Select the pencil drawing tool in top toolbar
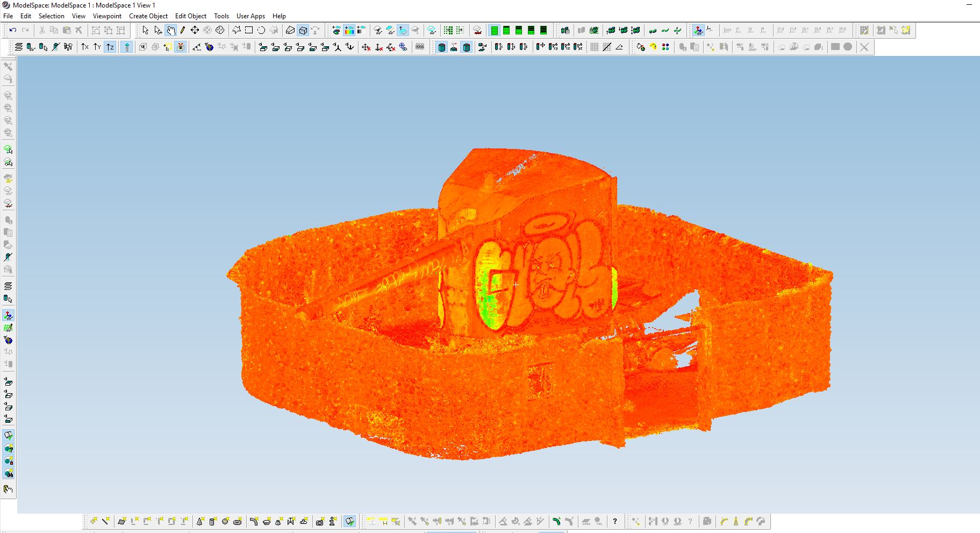This screenshot has height=533, width=980. coord(183,30)
